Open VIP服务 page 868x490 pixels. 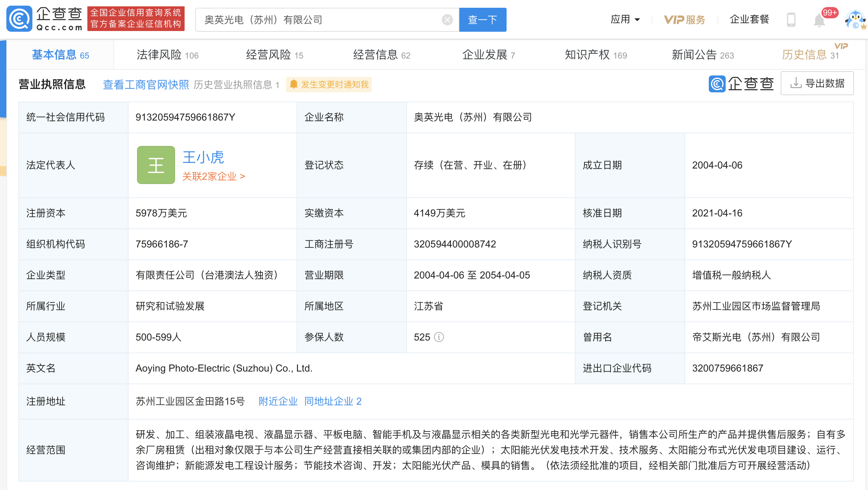684,20
